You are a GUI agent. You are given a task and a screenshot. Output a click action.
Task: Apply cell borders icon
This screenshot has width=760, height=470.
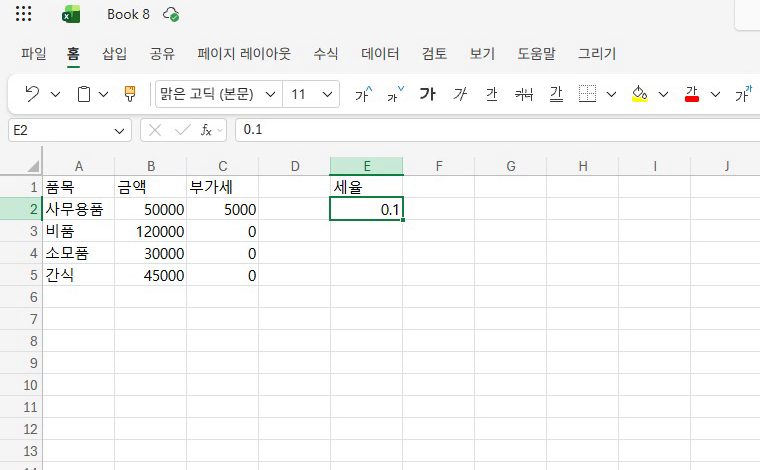point(587,94)
